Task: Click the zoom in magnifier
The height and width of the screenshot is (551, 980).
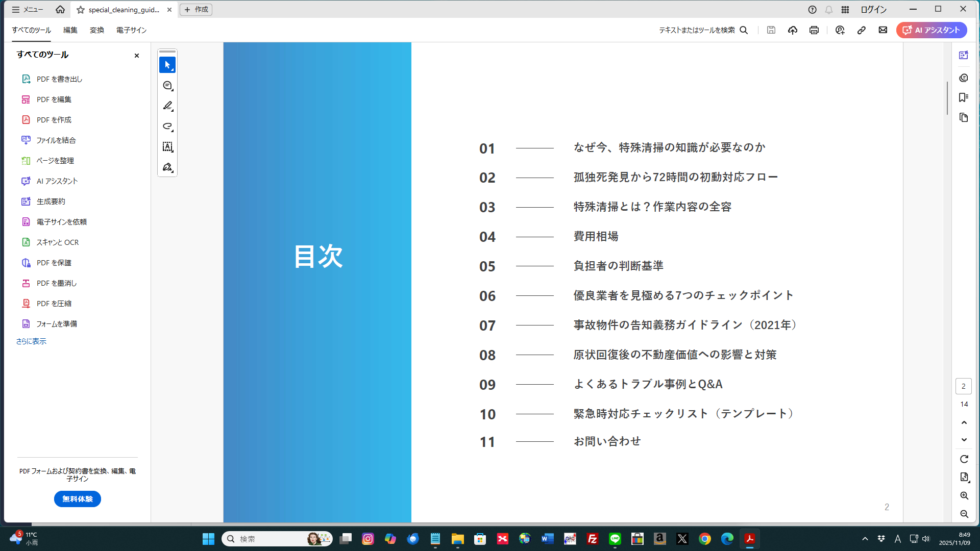Action: [964, 496]
